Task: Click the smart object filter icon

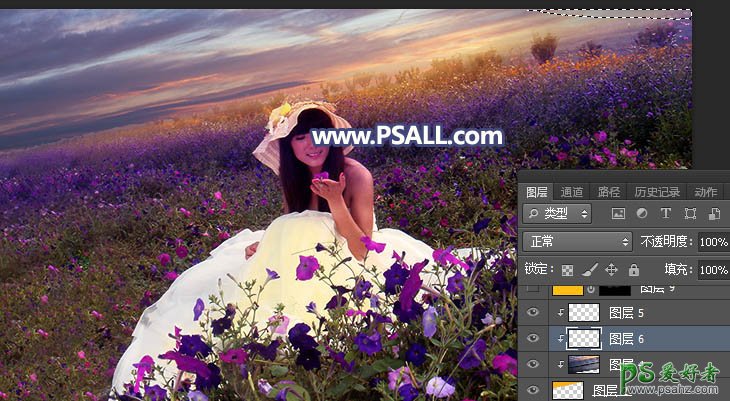Action: pyautogui.click(x=714, y=214)
